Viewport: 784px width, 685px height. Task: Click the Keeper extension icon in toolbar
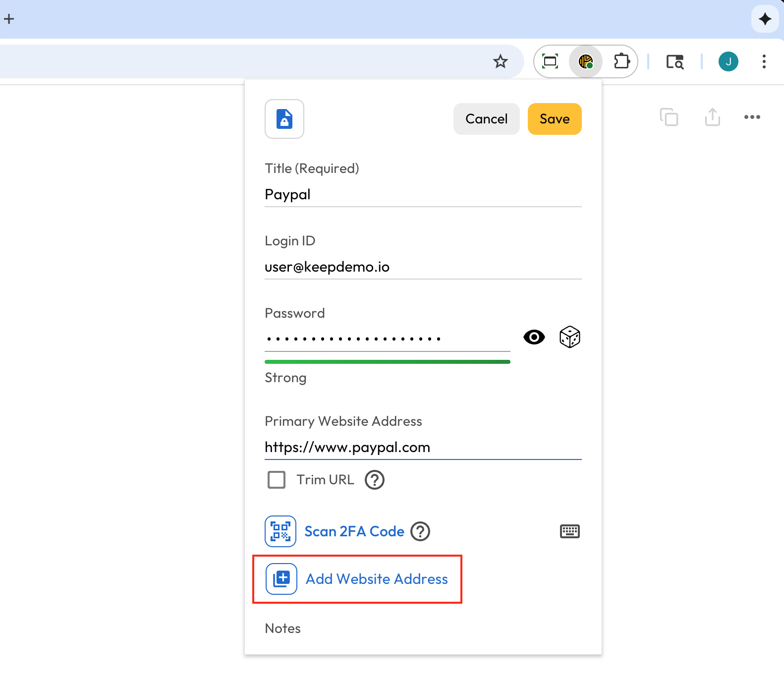[586, 61]
